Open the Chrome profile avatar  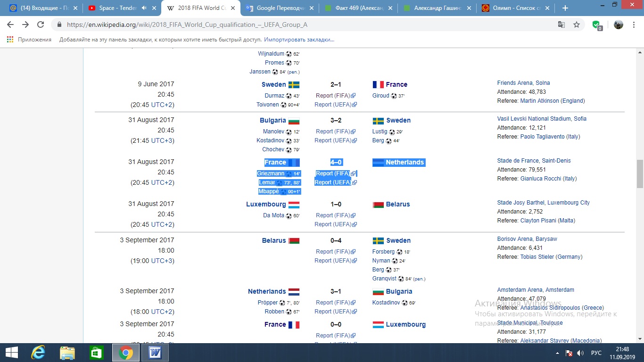(619, 25)
